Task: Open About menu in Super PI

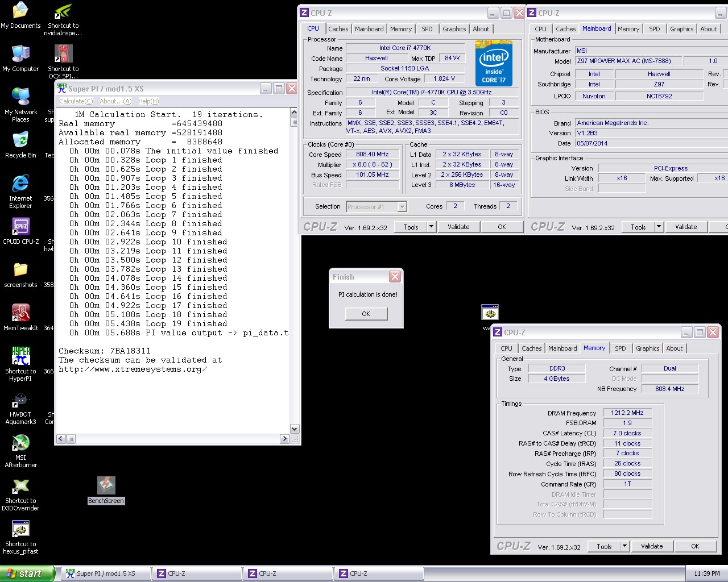Action: [x=115, y=101]
